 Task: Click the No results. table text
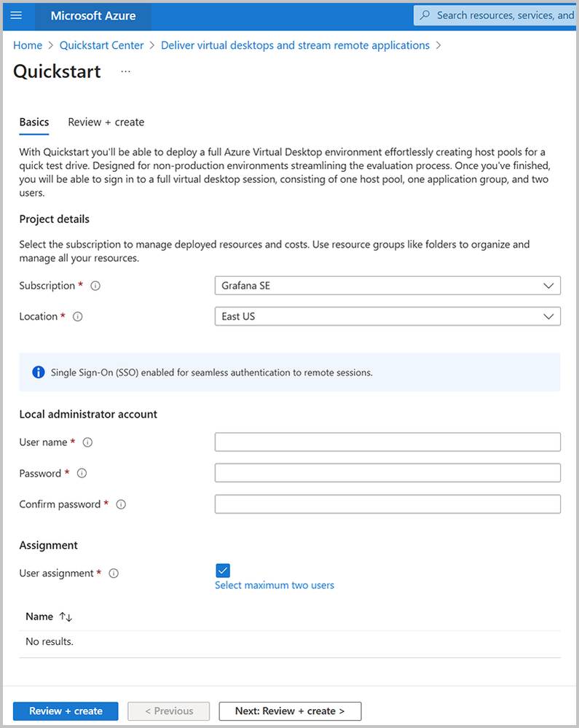coord(50,641)
